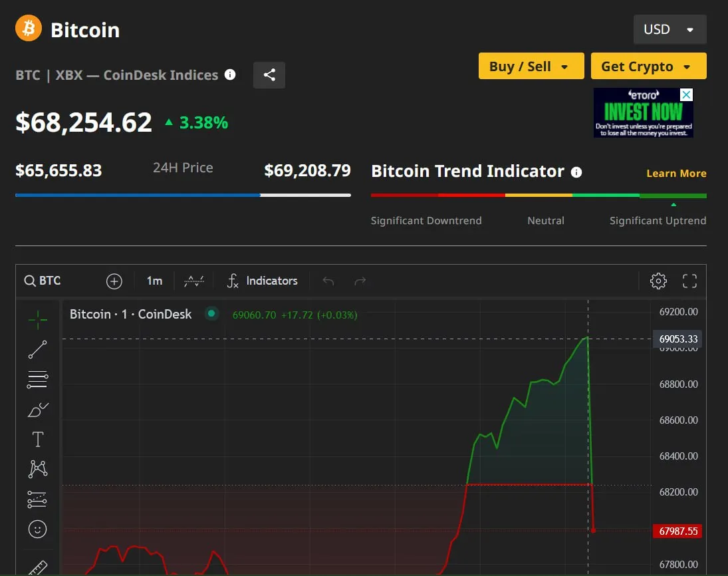Viewport: 728px width, 576px height.
Task: Open the USD currency dropdown
Action: tap(669, 29)
